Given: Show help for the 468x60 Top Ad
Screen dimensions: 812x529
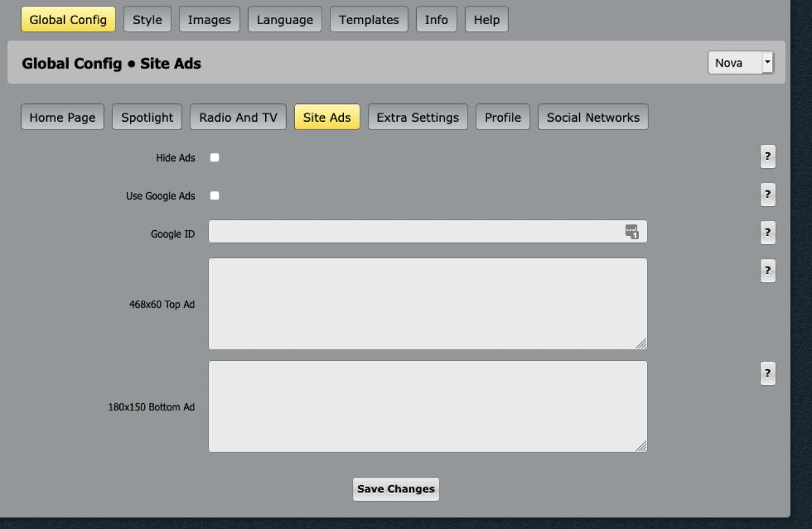Looking at the screenshot, I should point(768,271).
